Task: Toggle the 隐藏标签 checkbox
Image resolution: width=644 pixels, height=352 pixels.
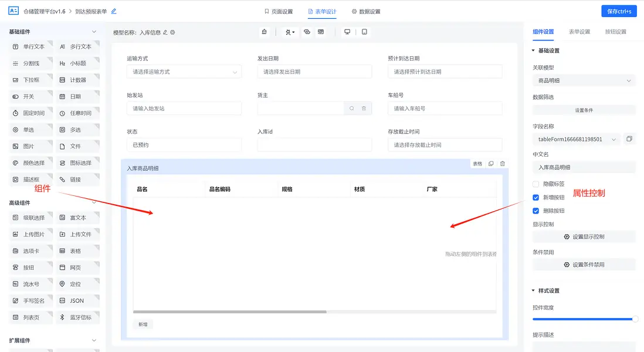Action: [x=535, y=184]
